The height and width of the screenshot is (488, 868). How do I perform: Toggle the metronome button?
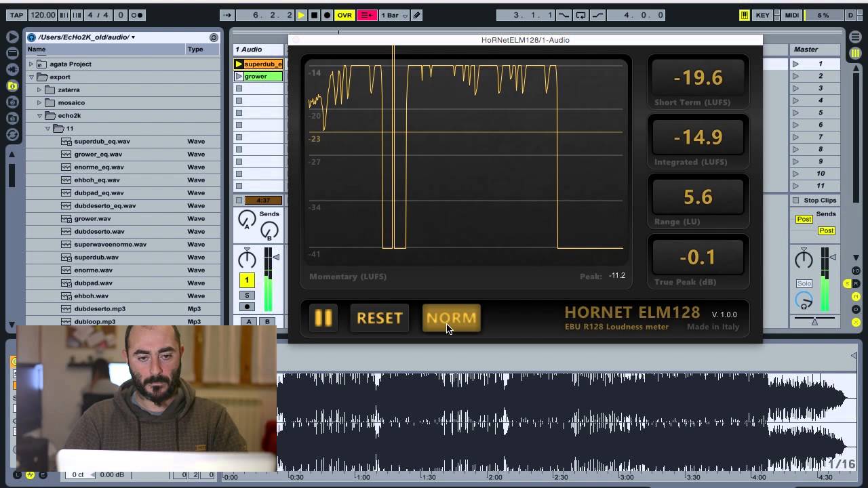click(136, 15)
